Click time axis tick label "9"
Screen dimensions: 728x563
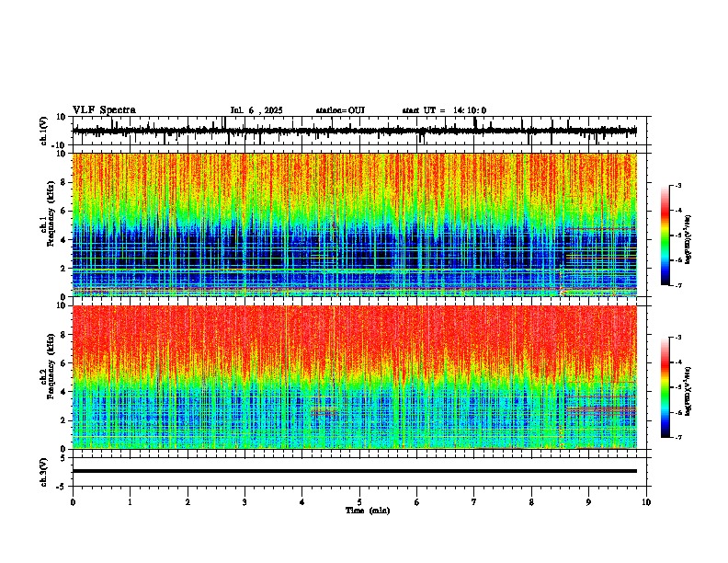point(588,502)
